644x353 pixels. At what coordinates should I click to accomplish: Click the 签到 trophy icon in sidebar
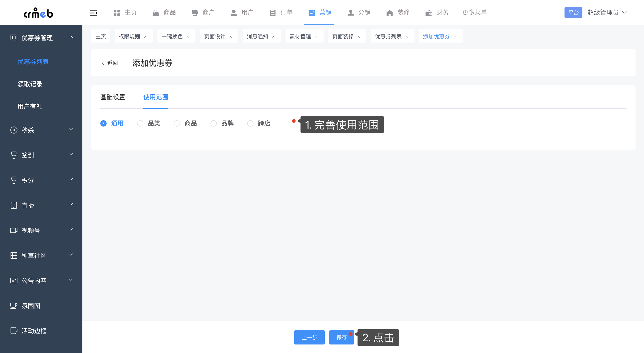(x=14, y=155)
